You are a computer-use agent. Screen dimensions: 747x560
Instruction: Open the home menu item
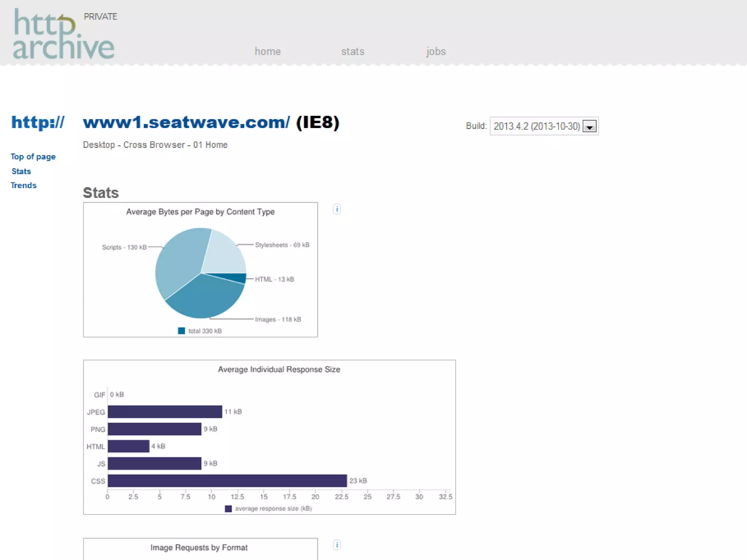coord(267,51)
